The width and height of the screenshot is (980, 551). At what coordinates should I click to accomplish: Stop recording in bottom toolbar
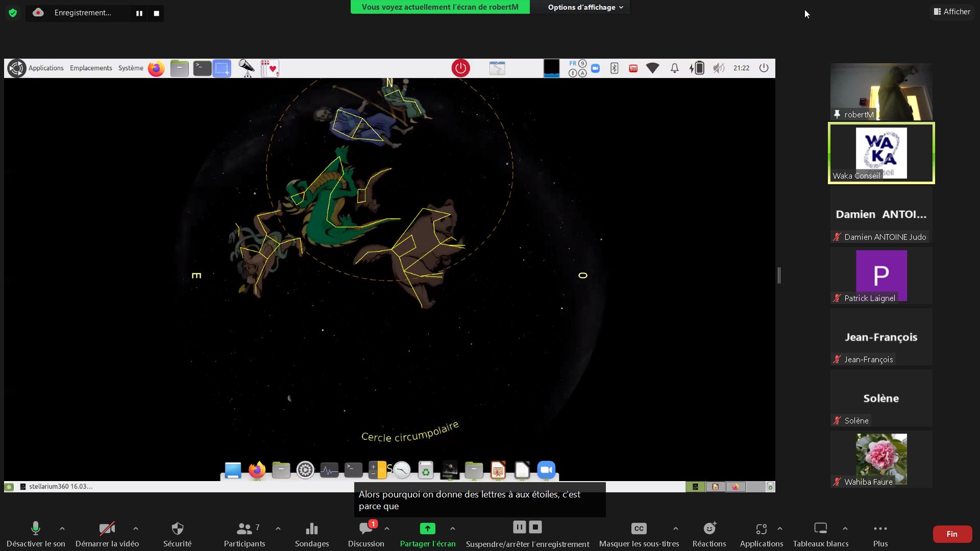[535, 527]
